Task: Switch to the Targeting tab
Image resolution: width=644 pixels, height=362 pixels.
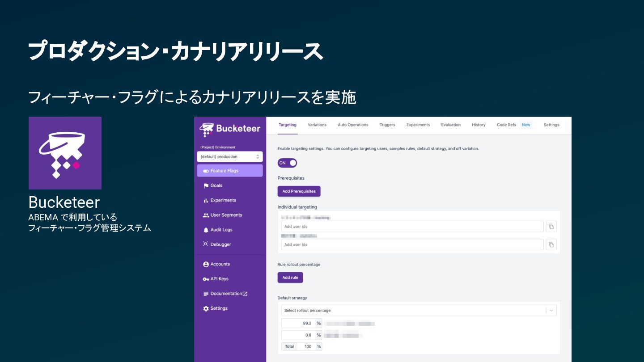Action: pos(288,125)
